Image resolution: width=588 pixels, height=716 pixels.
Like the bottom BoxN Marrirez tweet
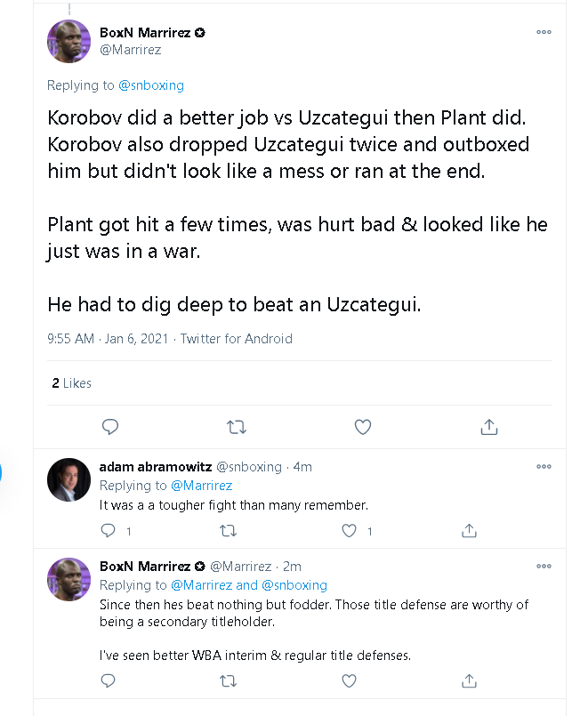[x=350, y=680]
